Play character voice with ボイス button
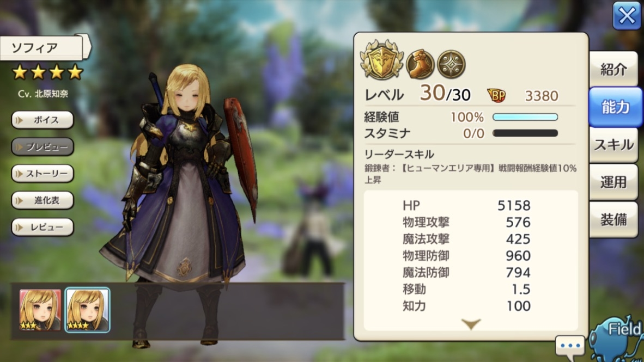The image size is (644, 362). (x=42, y=120)
